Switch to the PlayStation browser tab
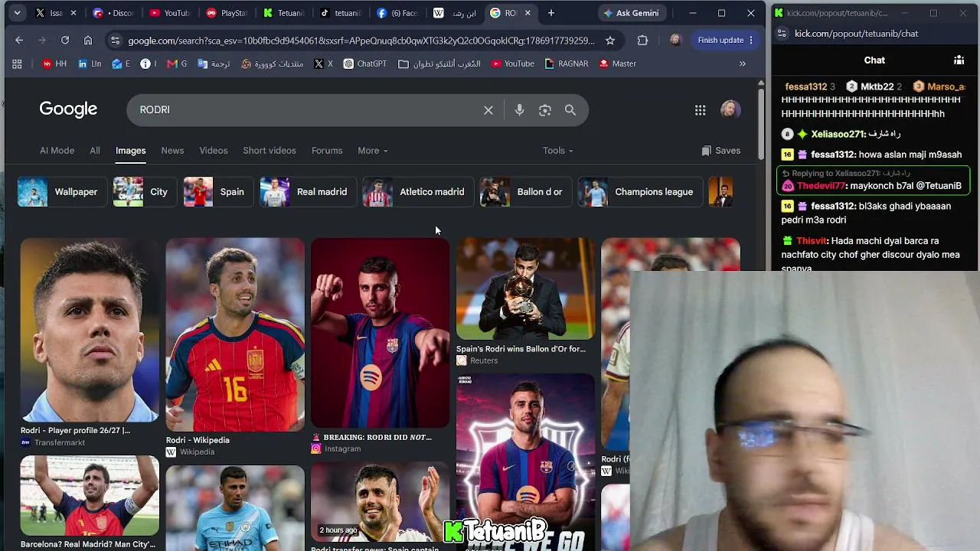This screenshot has width=980, height=551. [227, 13]
